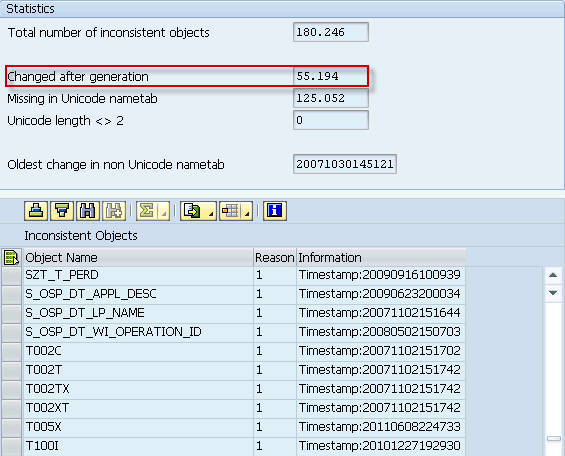This screenshot has height=456, width=565.
Task: Toggle row selector for T005X row
Action: click(11, 428)
